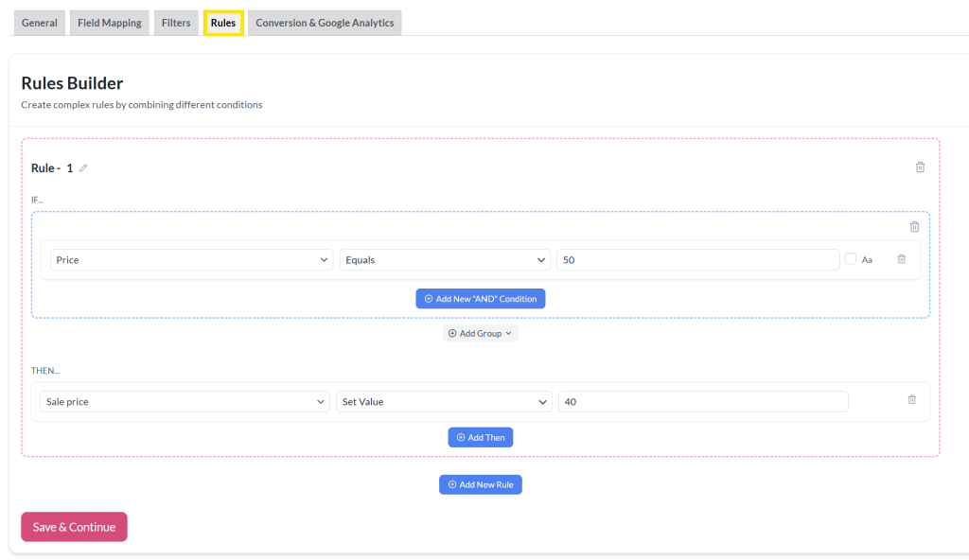Image resolution: width=969 pixels, height=560 pixels.
Task: Click the pencil icon to rename Rule 1
Action: [83, 167]
